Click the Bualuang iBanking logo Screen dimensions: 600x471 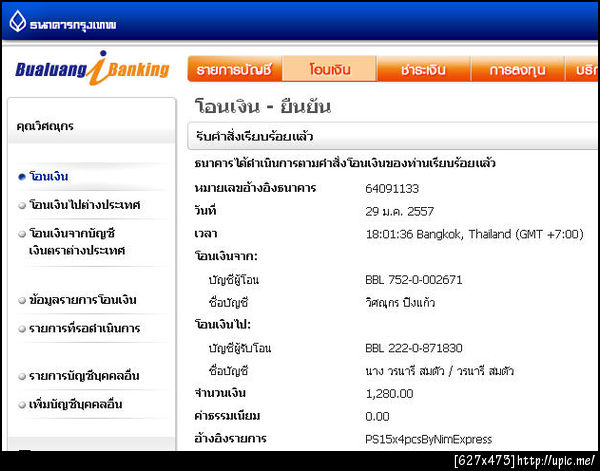92,68
